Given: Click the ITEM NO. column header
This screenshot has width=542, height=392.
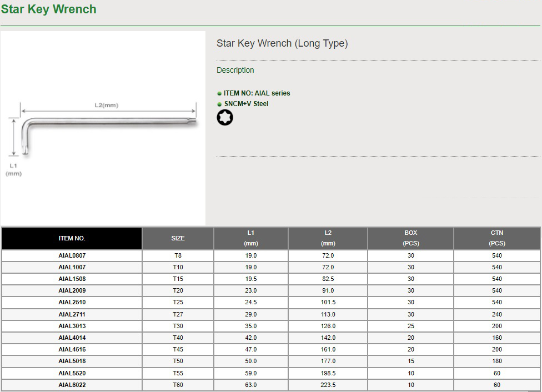Looking at the screenshot, I should tap(72, 238).
